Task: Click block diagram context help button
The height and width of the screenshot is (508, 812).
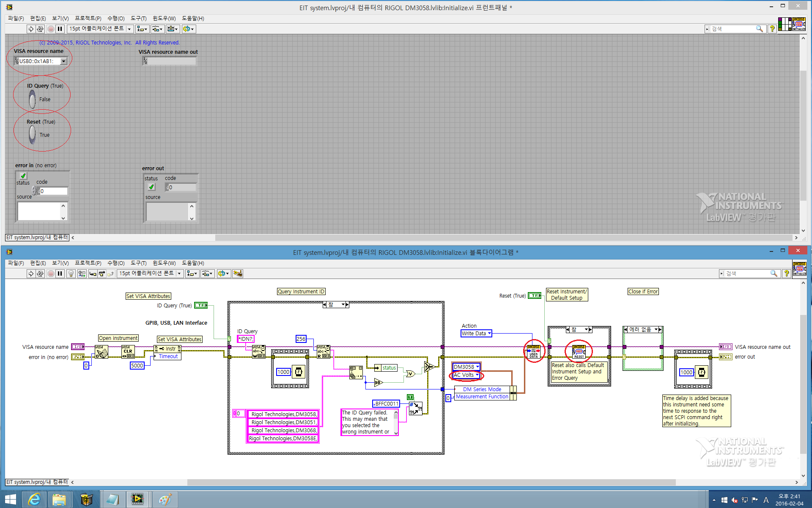Action: coord(786,273)
